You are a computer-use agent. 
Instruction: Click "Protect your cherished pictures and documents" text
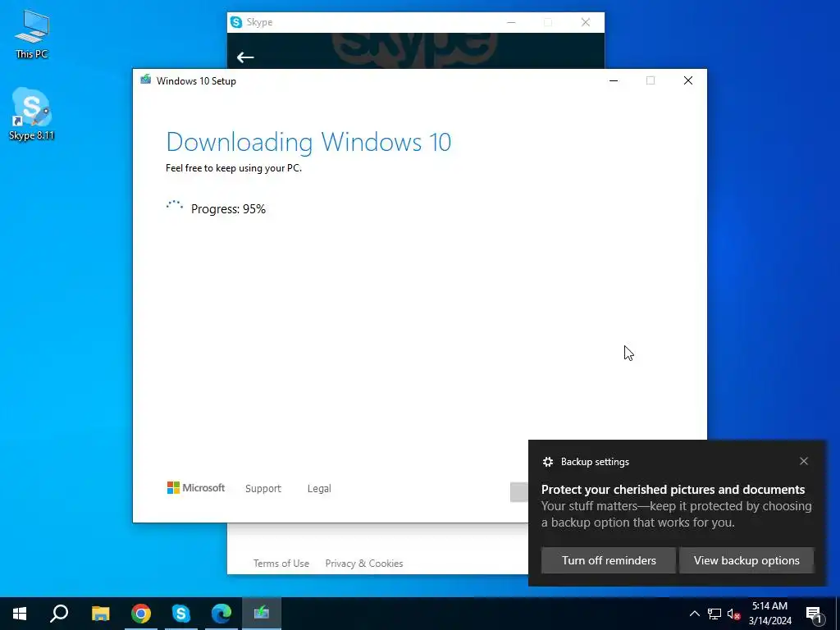click(x=673, y=490)
